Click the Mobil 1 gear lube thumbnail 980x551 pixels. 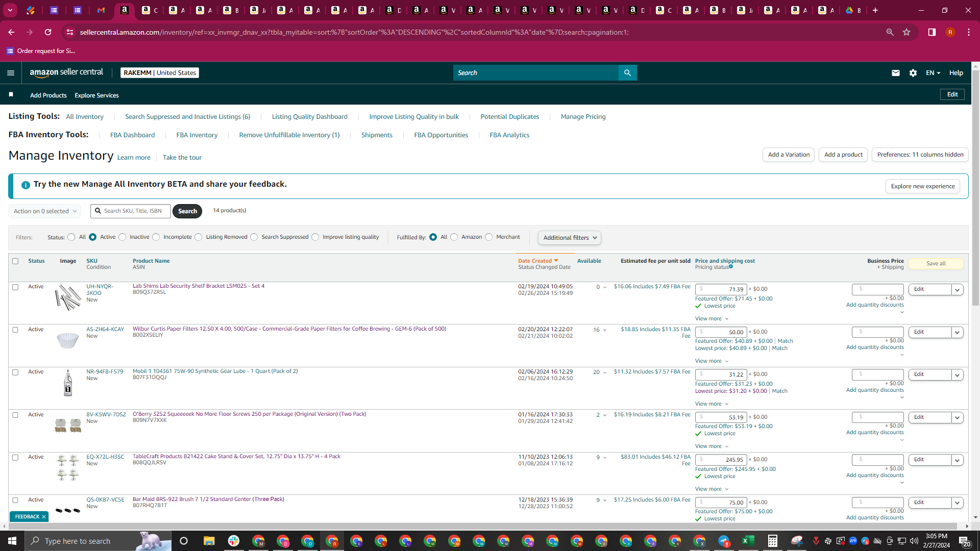[x=68, y=383]
